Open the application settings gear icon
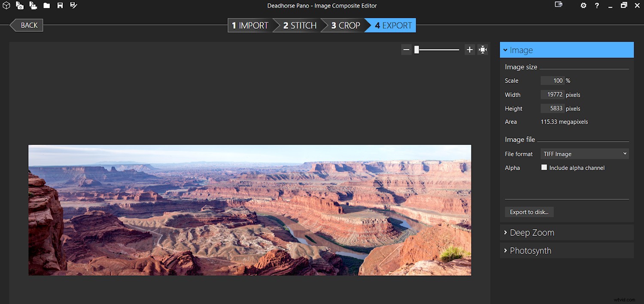 [583, 6]
